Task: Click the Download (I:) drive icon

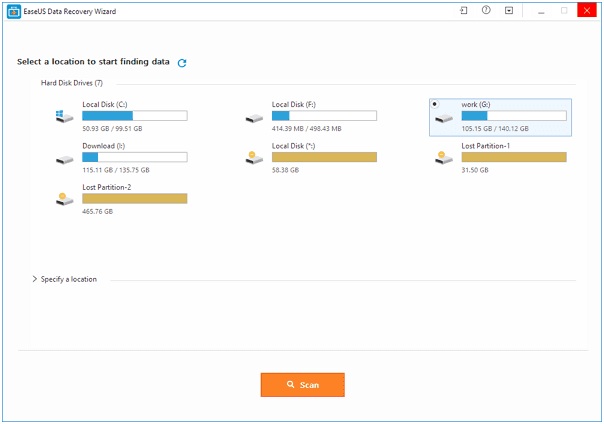Action: point(65,158)
